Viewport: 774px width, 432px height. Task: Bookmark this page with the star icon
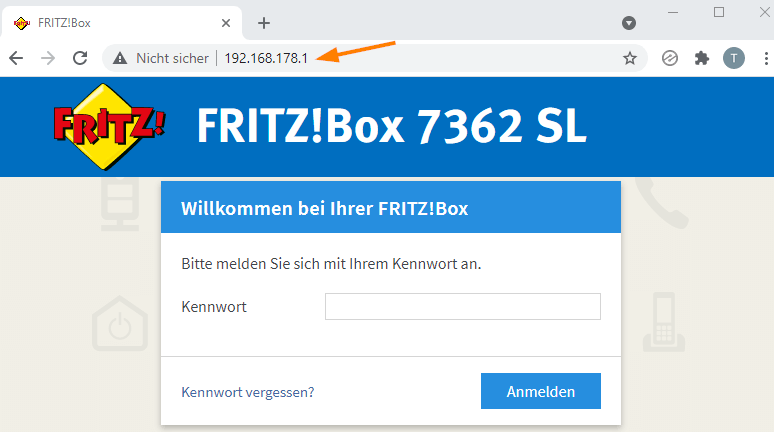(629, 58)
